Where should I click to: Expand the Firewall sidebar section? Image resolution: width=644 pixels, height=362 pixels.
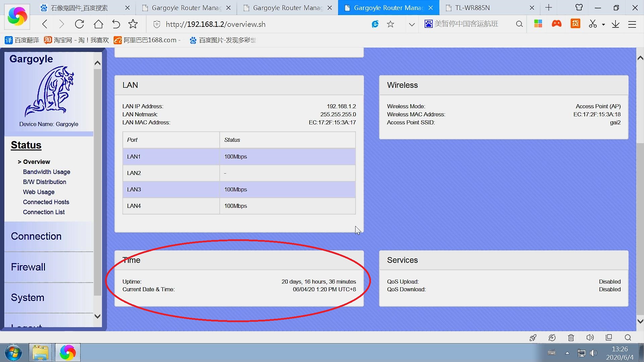coord(28,267)
